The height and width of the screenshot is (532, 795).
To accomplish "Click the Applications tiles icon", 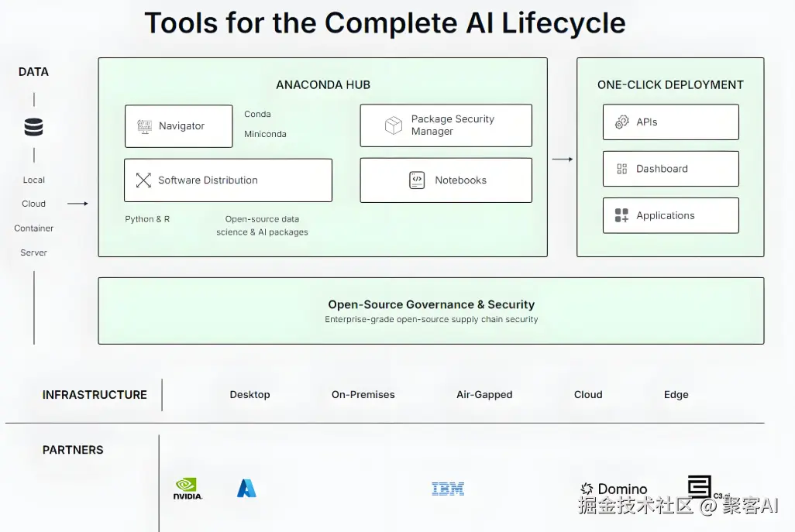I will (621, 215).
